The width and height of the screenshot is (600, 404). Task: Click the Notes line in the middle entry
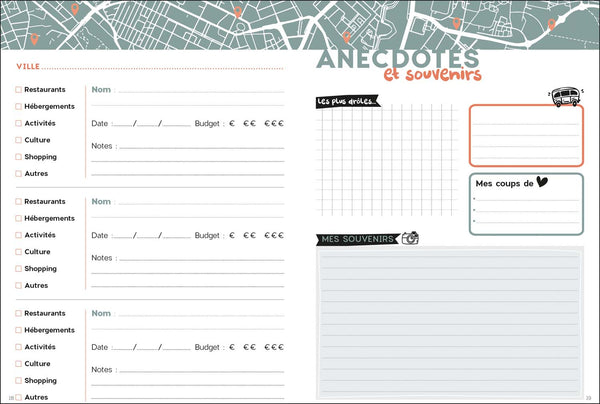[202, 259]
